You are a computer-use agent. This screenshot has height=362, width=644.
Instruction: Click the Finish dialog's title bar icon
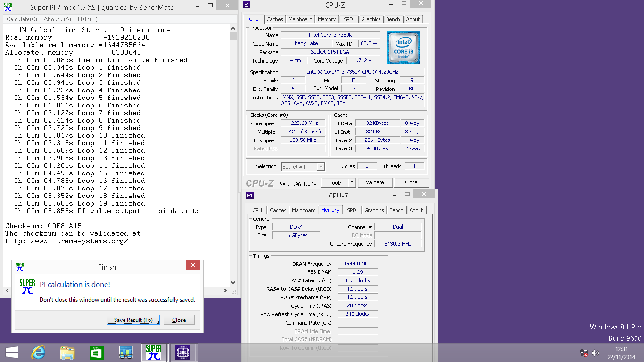pyautogui.click(x=19, y=267)
